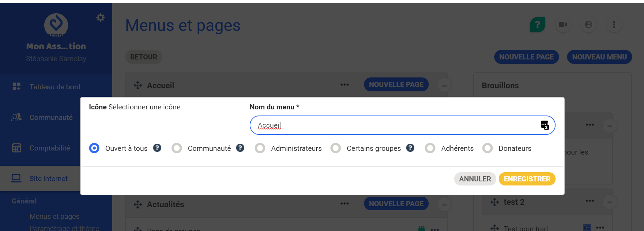Select the Ouvert à tous radio button

pyautogui.click(x=94, y=148)
